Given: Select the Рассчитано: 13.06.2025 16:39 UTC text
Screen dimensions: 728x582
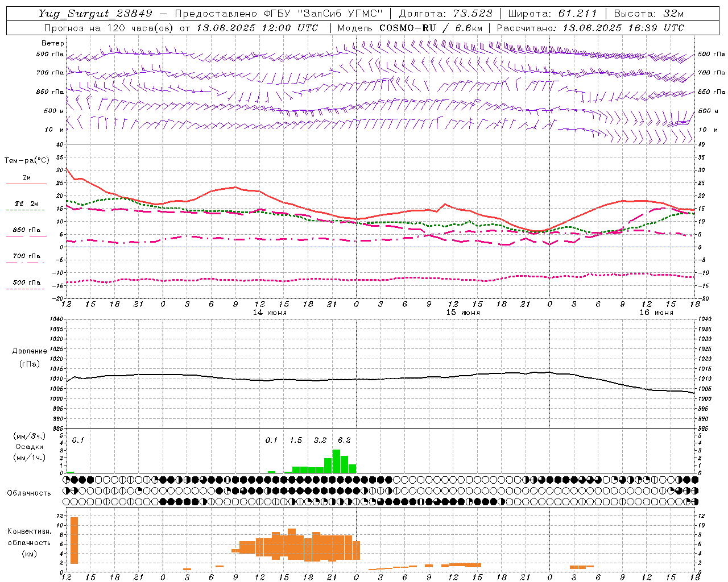Looking at the screenshot, I should click(x=590, y=27).
